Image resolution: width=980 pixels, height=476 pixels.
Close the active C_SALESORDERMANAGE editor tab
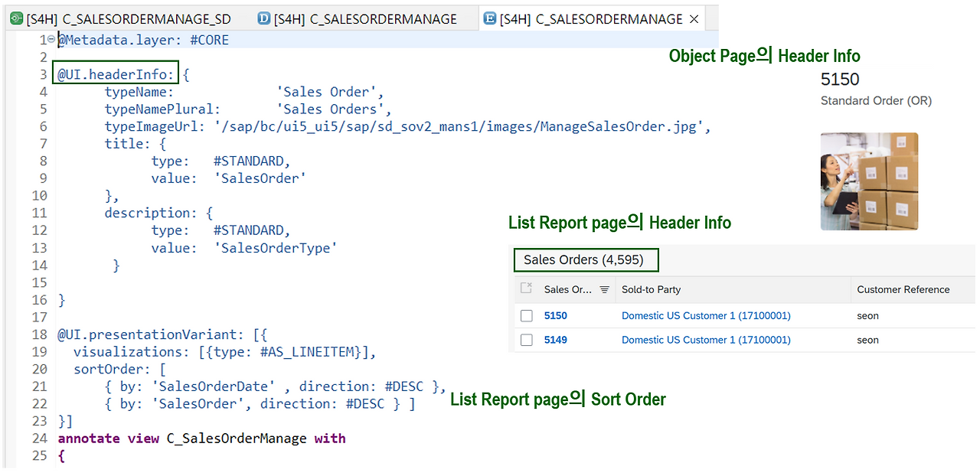[x=694, y=19]
